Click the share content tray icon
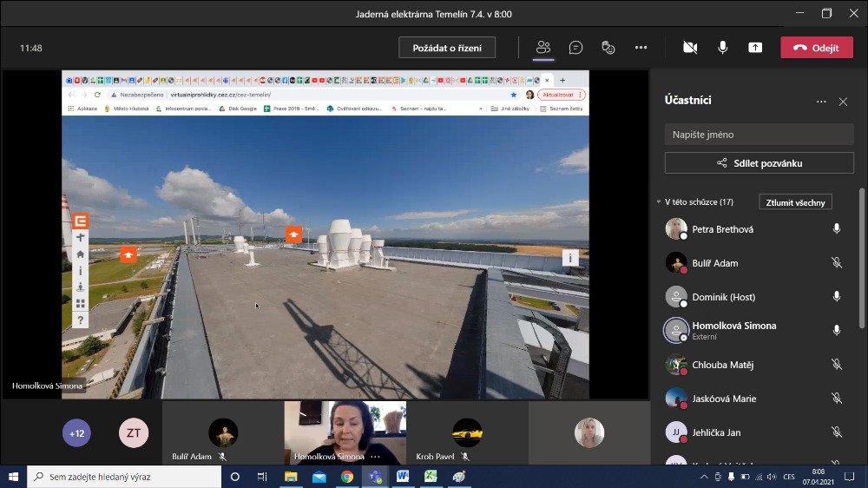This screenshot has width=868, height=488. point(755,48)
